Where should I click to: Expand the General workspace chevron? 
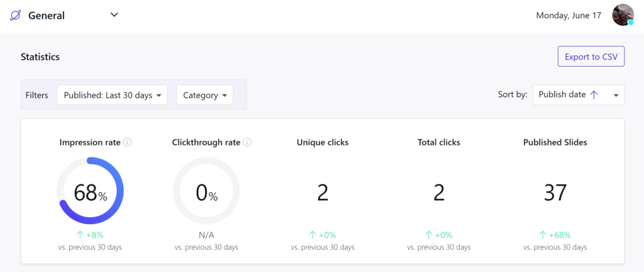coord(114,14)
